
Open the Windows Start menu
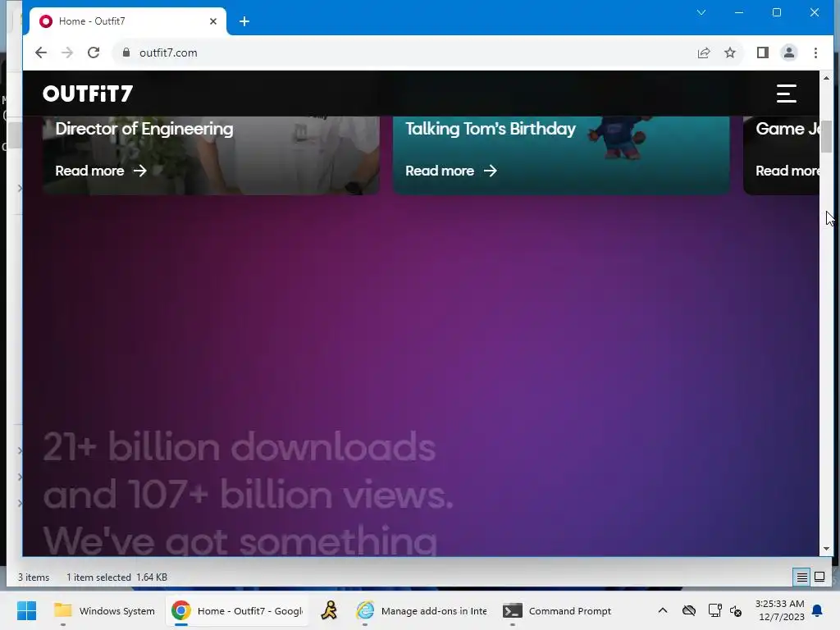coord(26,610)
